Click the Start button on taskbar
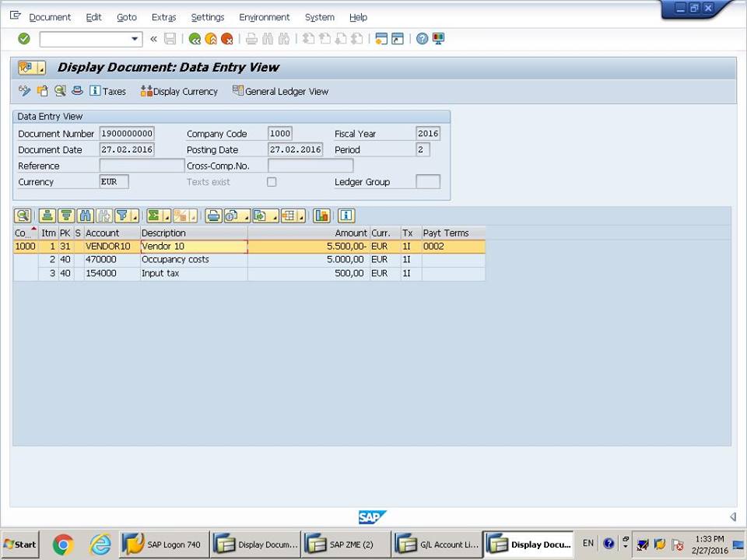Screen dimensions: 747x560 pyautogui.click(x=20, y=544)
